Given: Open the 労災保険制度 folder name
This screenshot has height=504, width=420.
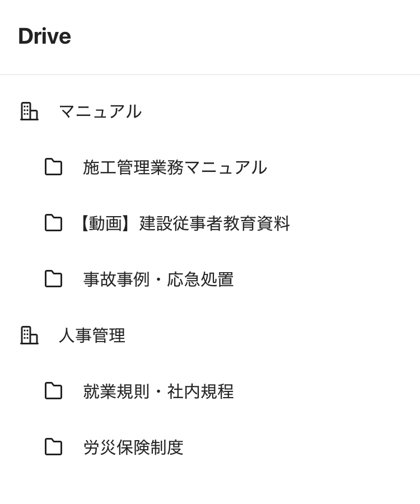Looking at the screenshot, I should (133, 447).
